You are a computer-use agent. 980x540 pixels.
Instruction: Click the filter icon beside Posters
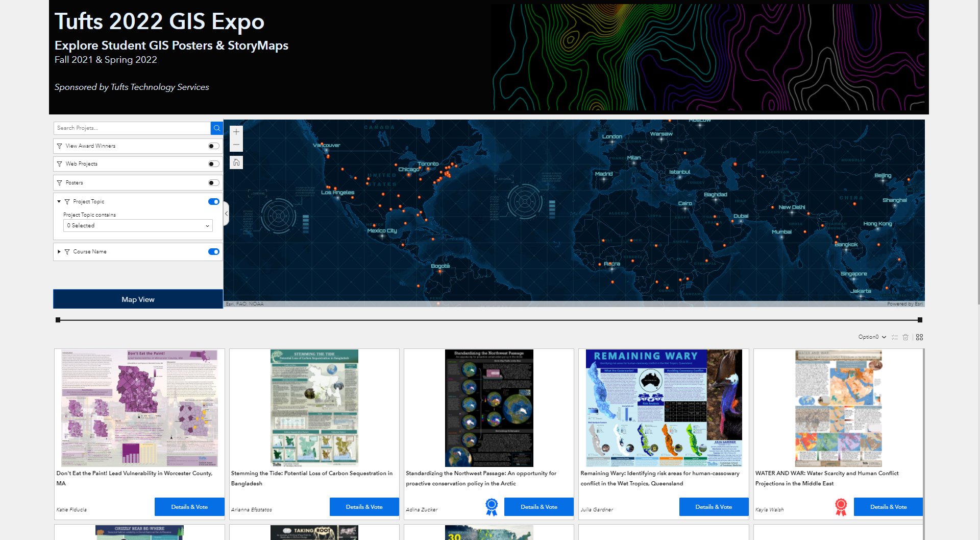(60, 183)
